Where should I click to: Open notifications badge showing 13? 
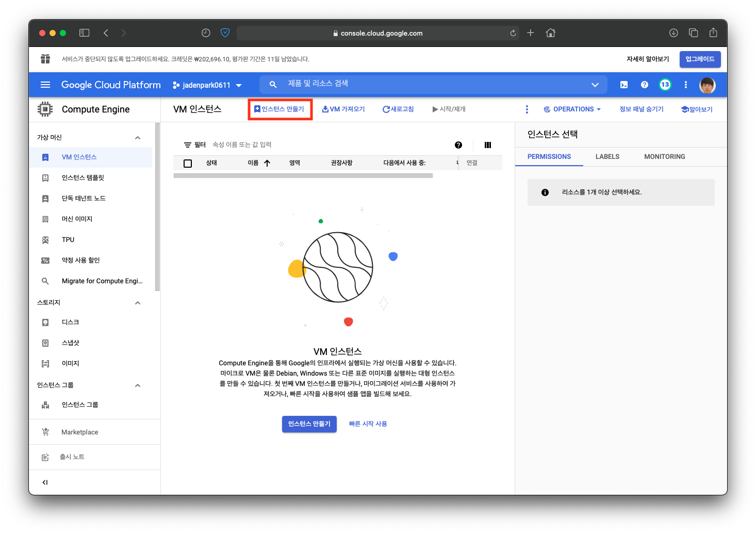click(x=665, y=85)
